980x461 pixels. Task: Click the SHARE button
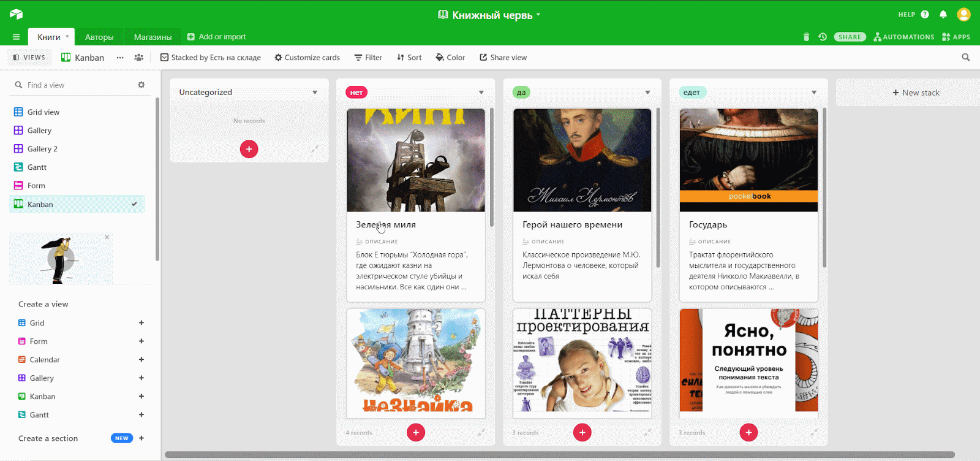pyautogui.click(x=850, y=37)
